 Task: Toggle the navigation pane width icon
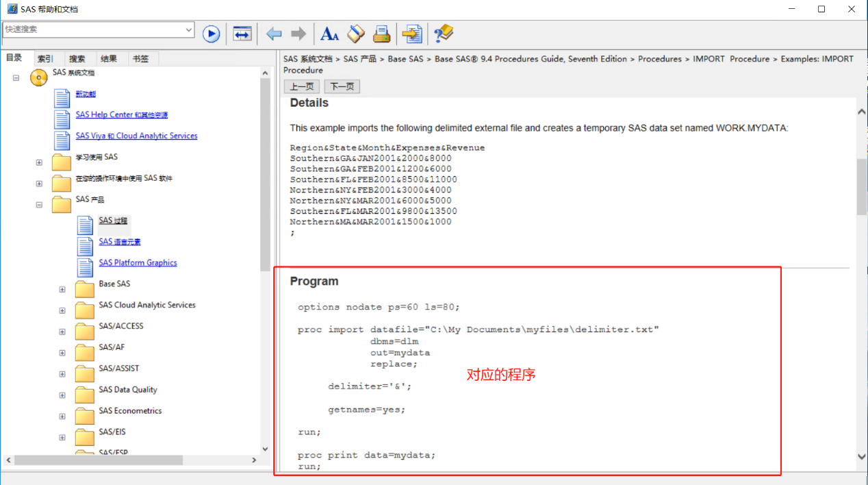coord(242,34)
